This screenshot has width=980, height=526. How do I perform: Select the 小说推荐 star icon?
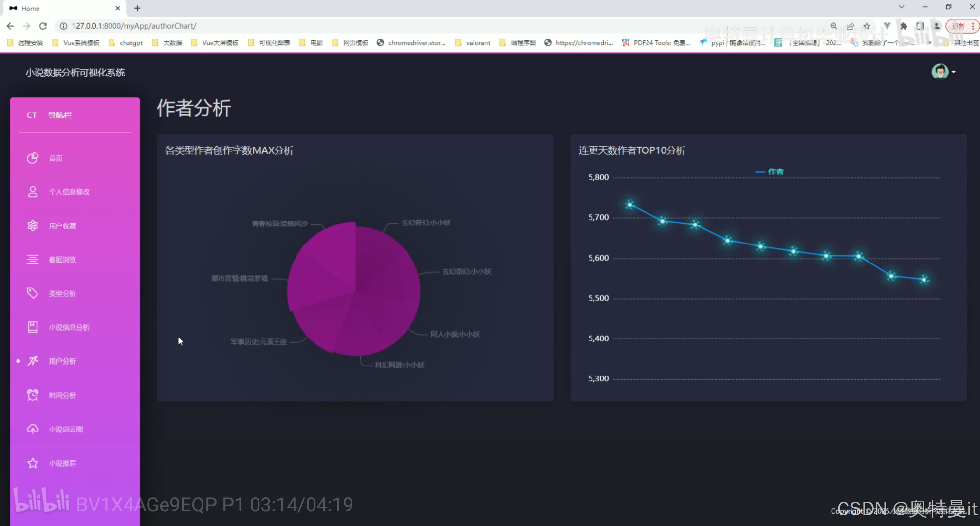33,463
